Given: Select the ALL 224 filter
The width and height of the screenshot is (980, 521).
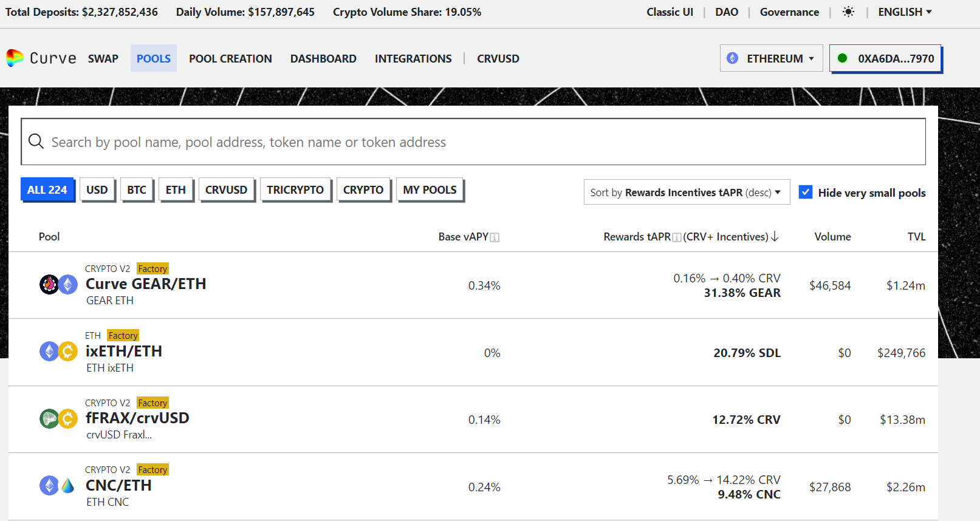Looking at the screenshot, I should pyautogui.click(x=47, y=189).
